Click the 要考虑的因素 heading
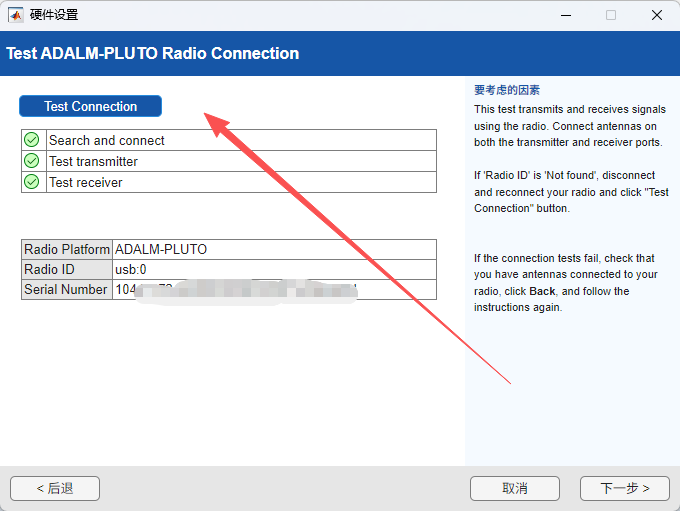 (507, 90)
